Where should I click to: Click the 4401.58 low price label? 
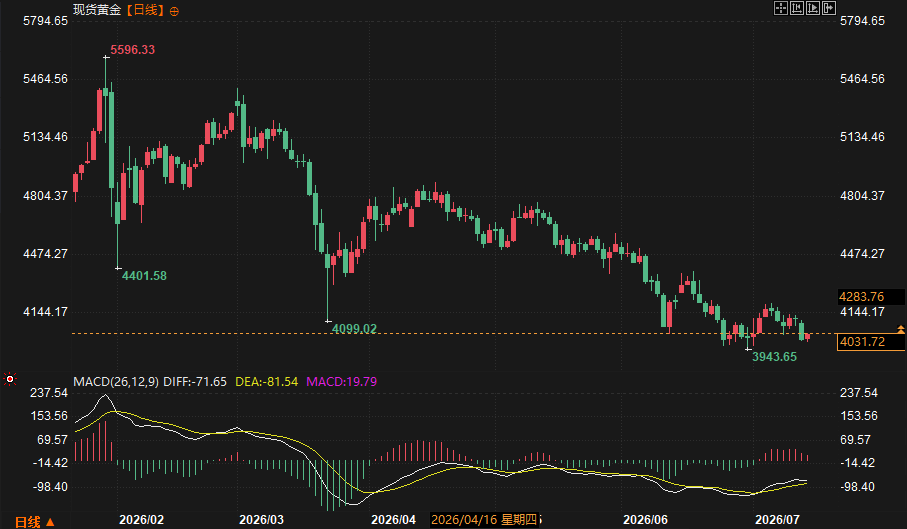pos(144,276)
